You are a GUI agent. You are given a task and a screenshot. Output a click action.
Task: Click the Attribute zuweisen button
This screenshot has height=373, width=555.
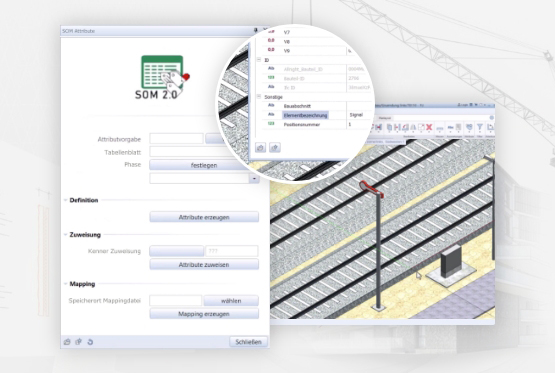pyautogui.click(x=204, y=264)
